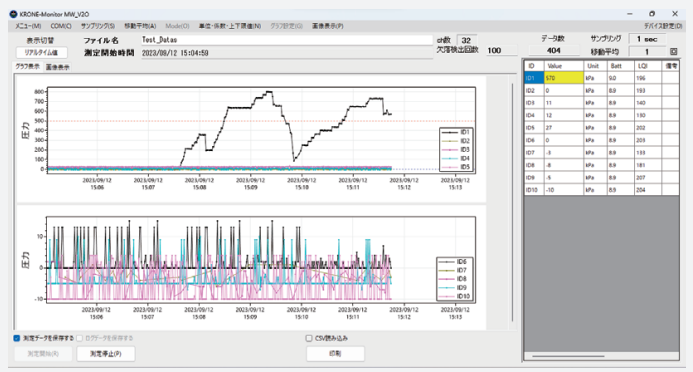Screen dimensions: 693x372
Task: Click the horizontal scrollbar under the data table
Action: [568, 356]
